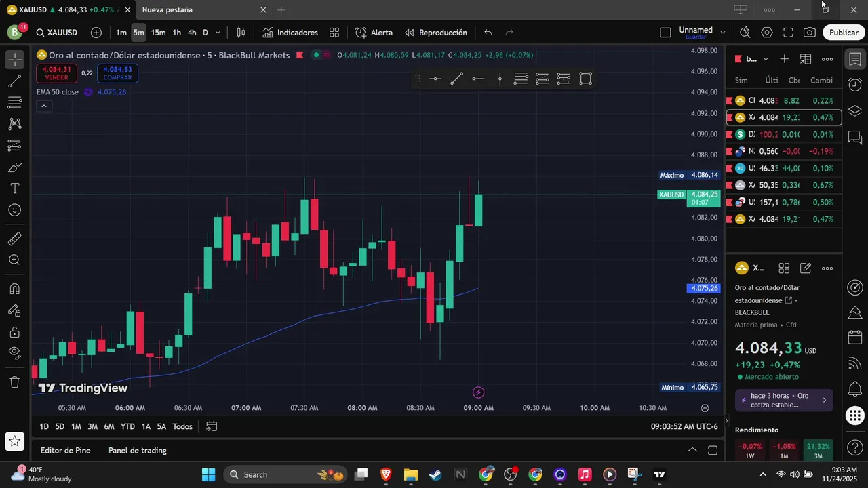The height and width of the screenshot is (488, 868).
Task: Enter fullscreen mode
Action: click(x=788, y=33)
